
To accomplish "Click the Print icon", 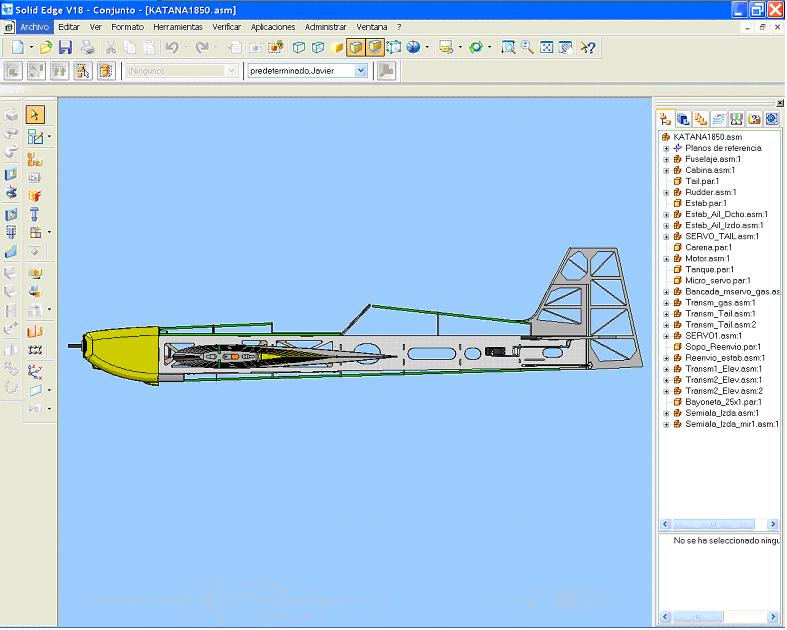I will (x=88, y=47).
